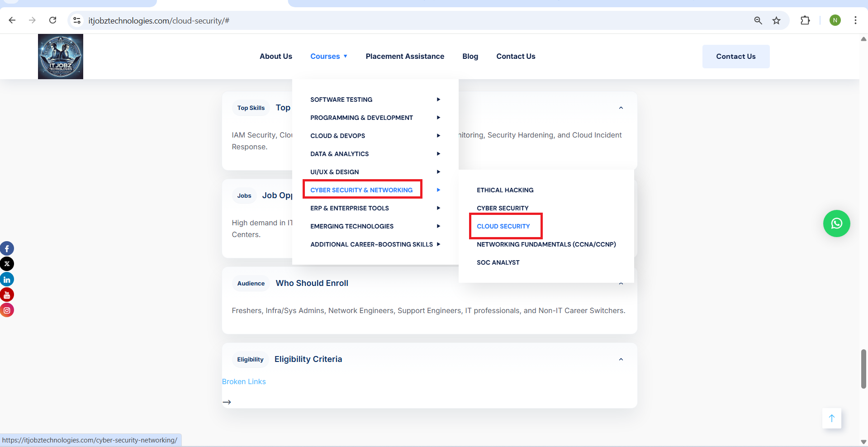The width and height of the screenshot is (868, 447).
Task: Collapse the Top Skills accordion chevron
Action: tap(621, 108)
